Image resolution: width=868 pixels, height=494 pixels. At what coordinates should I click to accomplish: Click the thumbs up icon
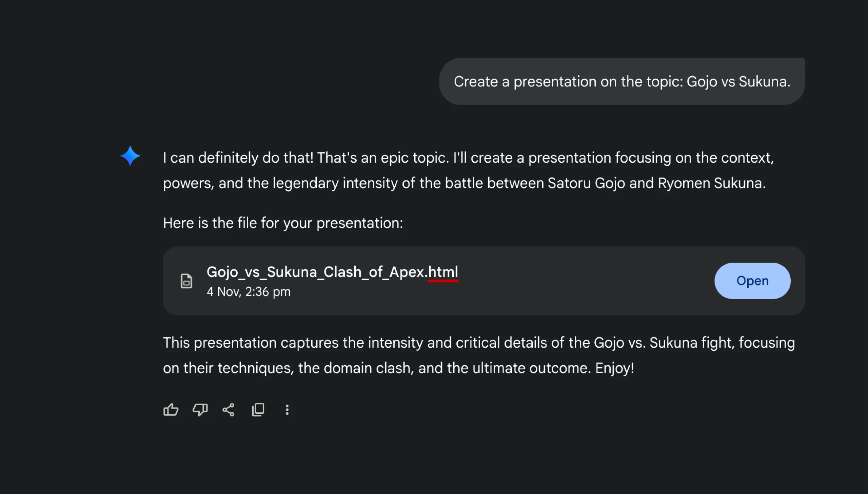coord(171,410)
